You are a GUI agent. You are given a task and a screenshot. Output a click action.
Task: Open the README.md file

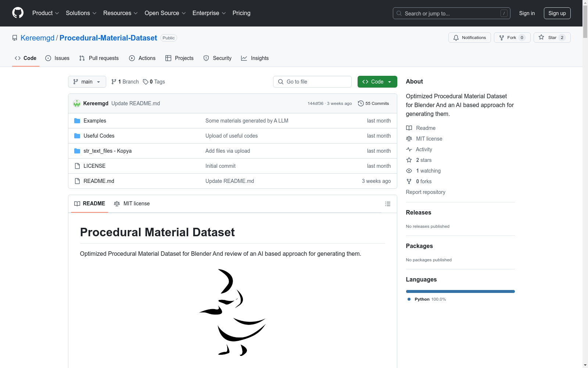point(99,181)
